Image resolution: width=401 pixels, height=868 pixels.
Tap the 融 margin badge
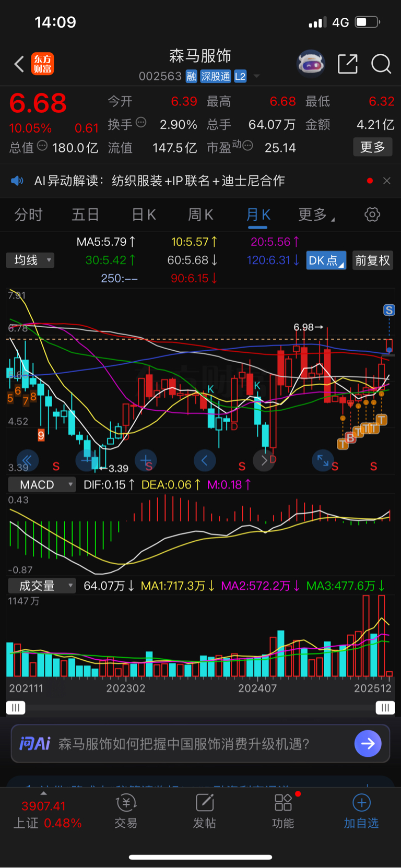(x=192, y=76)
